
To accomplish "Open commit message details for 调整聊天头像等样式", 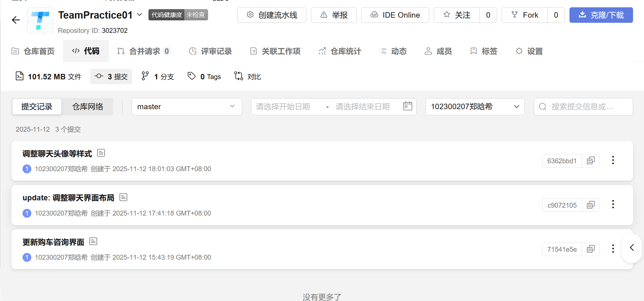I will (101, 153).
